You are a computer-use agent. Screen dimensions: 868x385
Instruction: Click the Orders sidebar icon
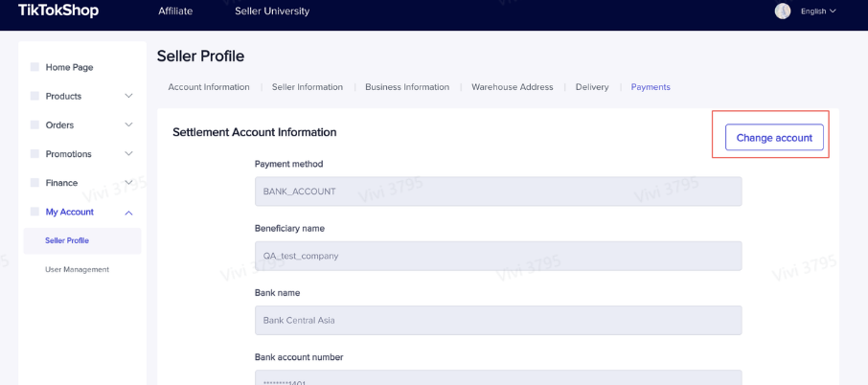[x=35, y=125]
